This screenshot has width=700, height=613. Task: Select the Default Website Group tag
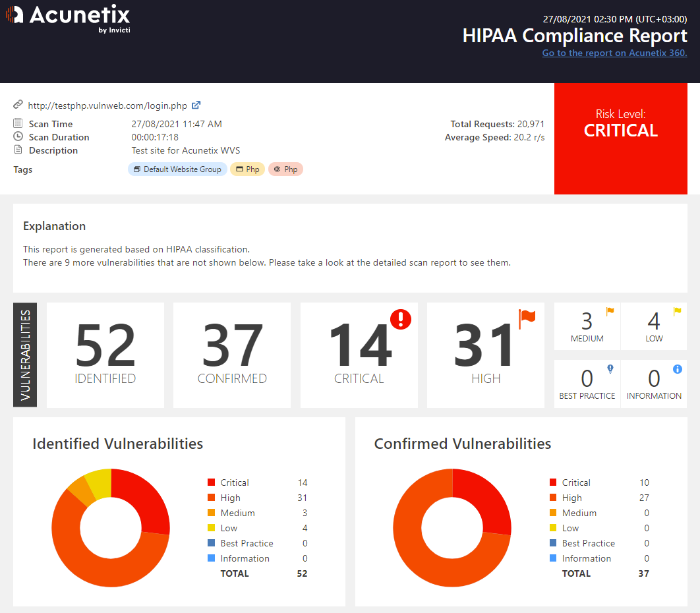[177, 169]
